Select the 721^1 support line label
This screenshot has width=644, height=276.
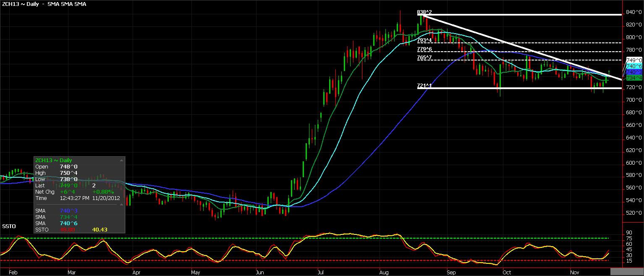pos(424,86)
